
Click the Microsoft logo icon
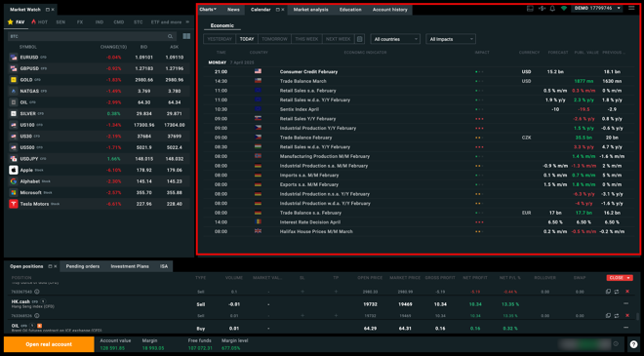click(13, 192)
